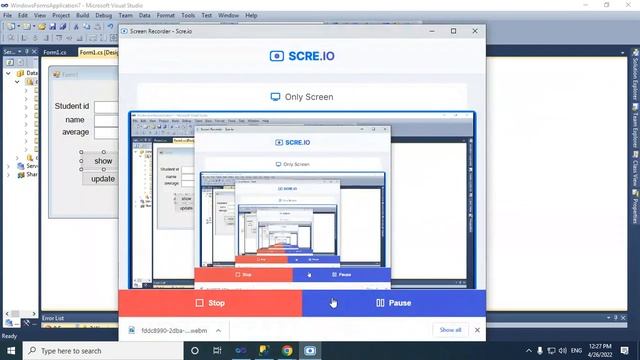This screenshot has width=640, height=360.
Task: Open Python app icon on taskbar
Action: point(264,351)
